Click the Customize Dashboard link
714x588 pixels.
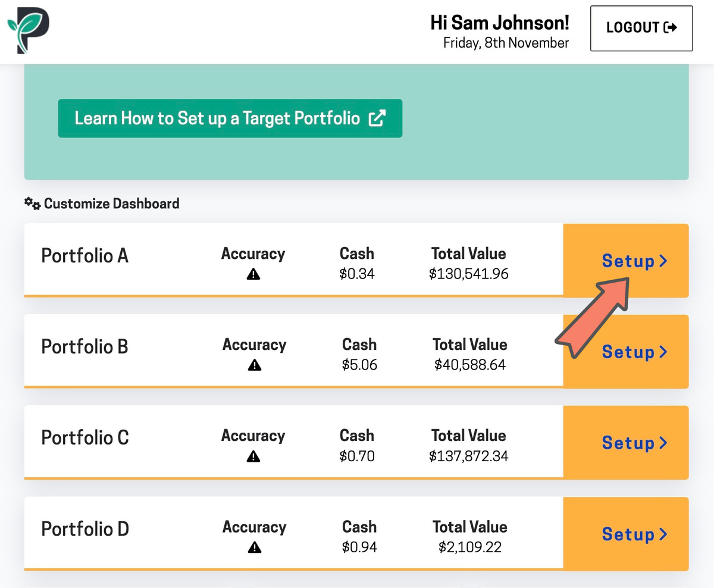coord(111,204)
